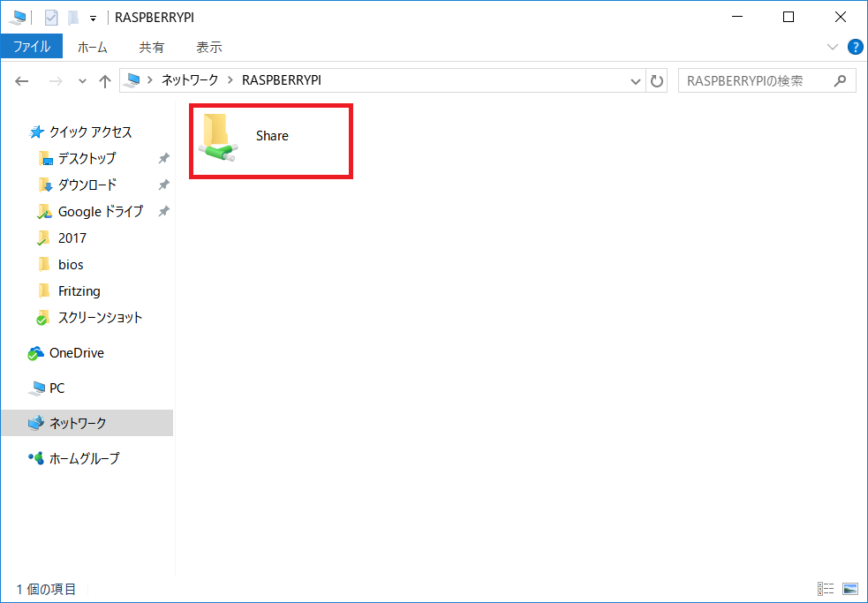Refresh the RASPBERRYPI folder view

coord(657,81)
